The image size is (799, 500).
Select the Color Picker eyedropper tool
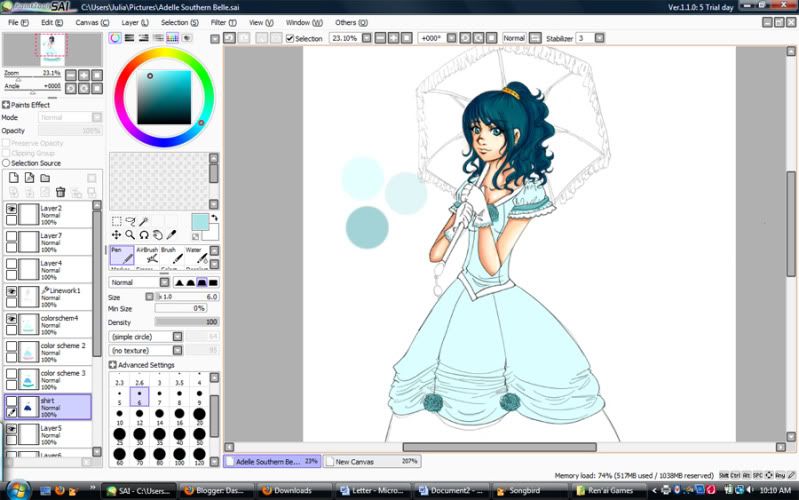172,235
